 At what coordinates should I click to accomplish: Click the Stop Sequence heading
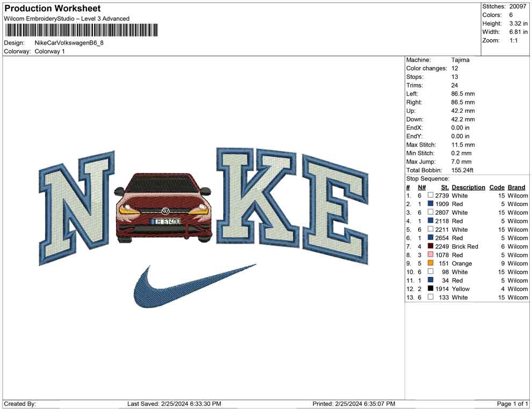pos(428,179)
